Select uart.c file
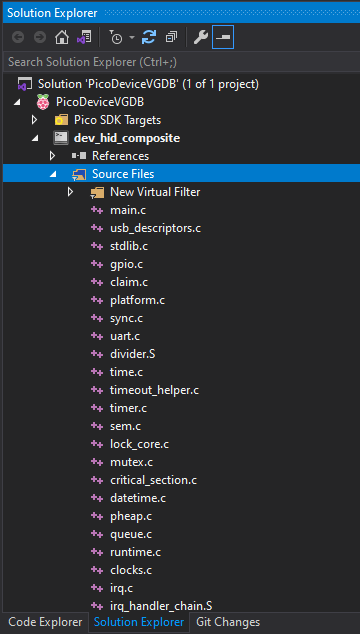This screenshot has width=360, height=634. point(125,336)
